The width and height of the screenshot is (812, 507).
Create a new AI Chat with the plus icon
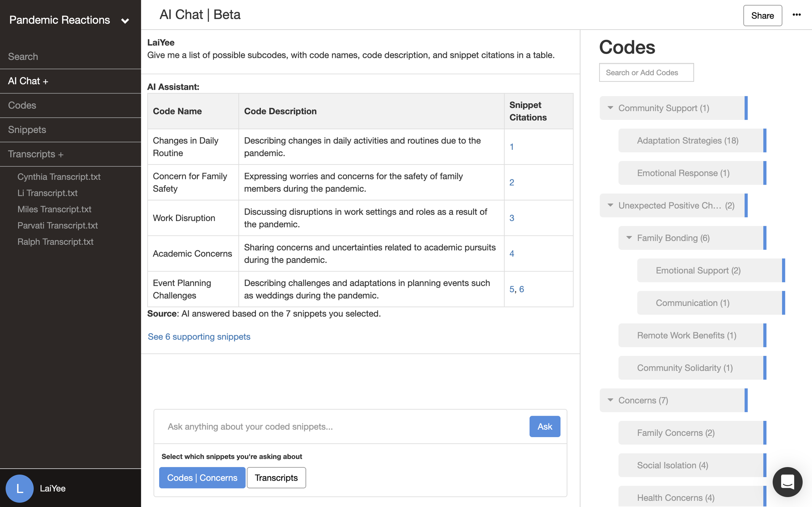click(x=45, y=81)
